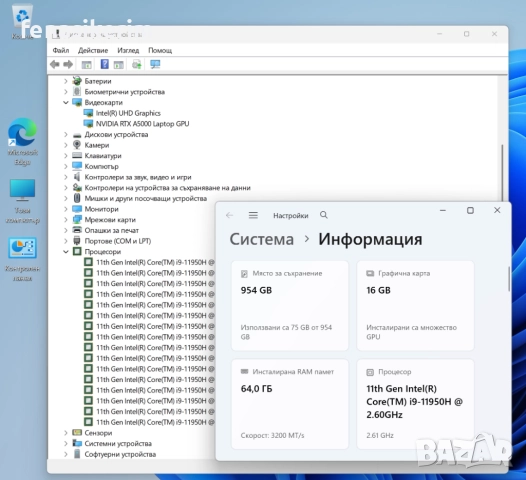
Task: Click the NVIDIA RTX A5000 display adapter icon
Action: click(88, 124)
